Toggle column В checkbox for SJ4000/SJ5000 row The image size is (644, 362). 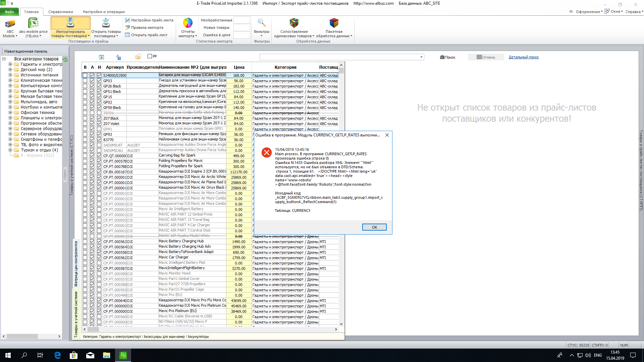coord(85,75)
